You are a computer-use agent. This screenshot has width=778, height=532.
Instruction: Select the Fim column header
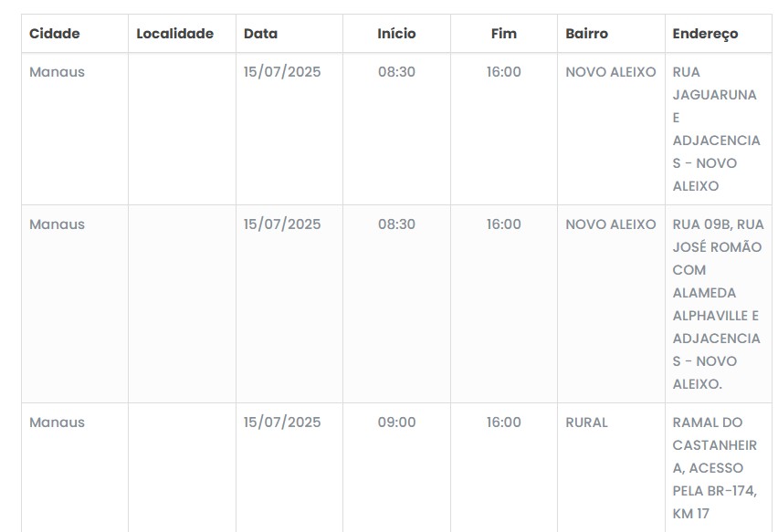(503, 34)
